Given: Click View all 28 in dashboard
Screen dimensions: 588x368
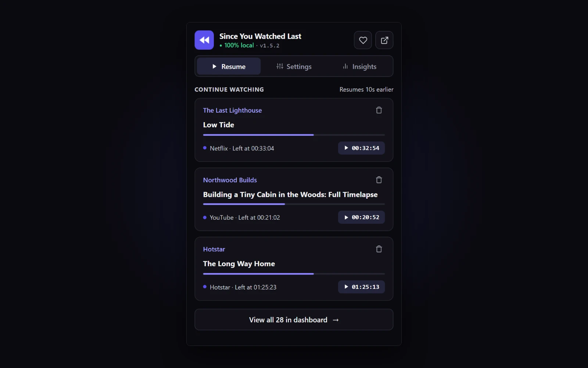Looking at the screenshot, I should 294,320.
